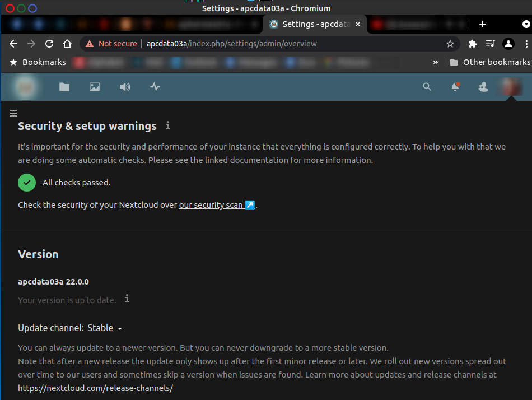This screenshot has width=532, height=400.
Task: Go to browser home page
Action: click(67, 44)
